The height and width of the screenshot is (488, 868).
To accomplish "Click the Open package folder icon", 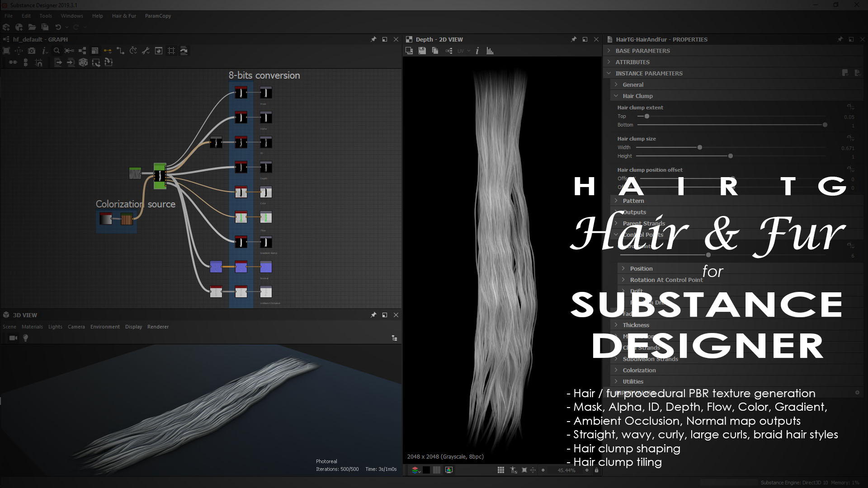I will (x=32, y=27).
